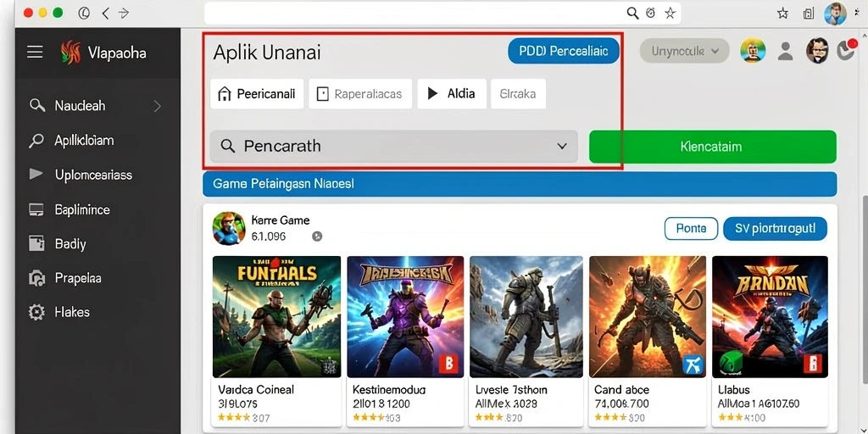Click the green Klencataim button
The image size is (868, 434).
(712, 147)
